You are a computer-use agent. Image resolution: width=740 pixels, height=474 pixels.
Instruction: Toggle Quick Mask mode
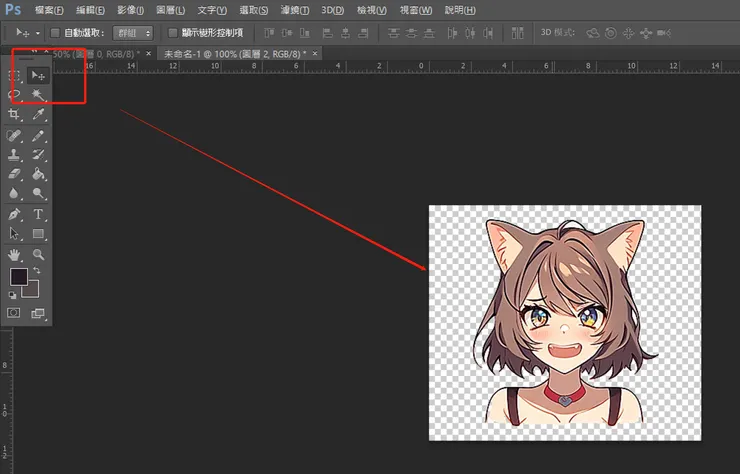click(x=14, y=313)
